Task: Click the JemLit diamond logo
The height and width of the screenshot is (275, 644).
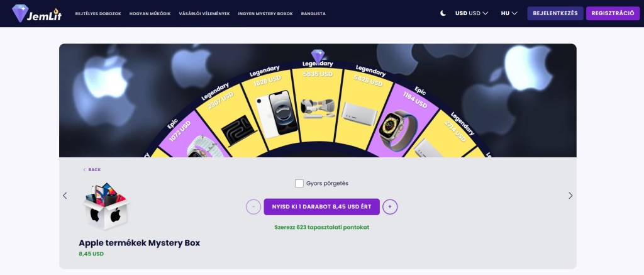Action: pos(36,13)
